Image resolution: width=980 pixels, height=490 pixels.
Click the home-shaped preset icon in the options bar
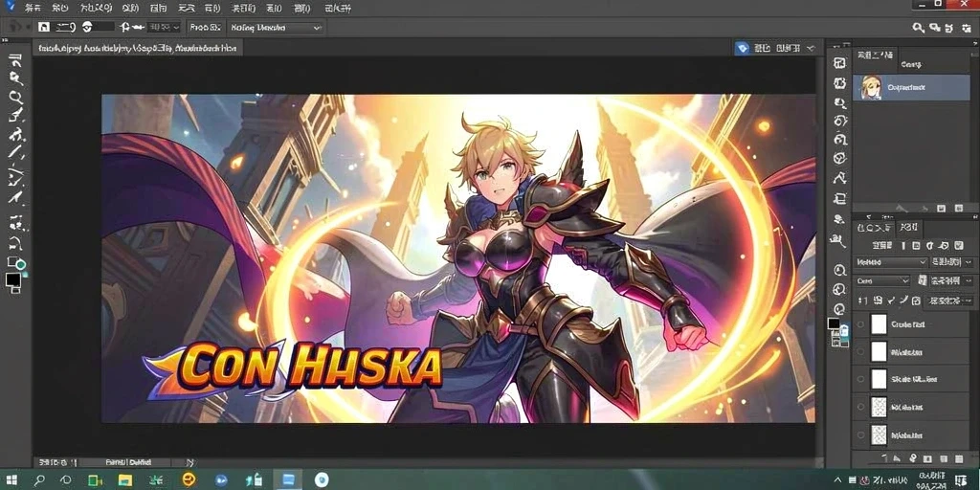point(43,27)
